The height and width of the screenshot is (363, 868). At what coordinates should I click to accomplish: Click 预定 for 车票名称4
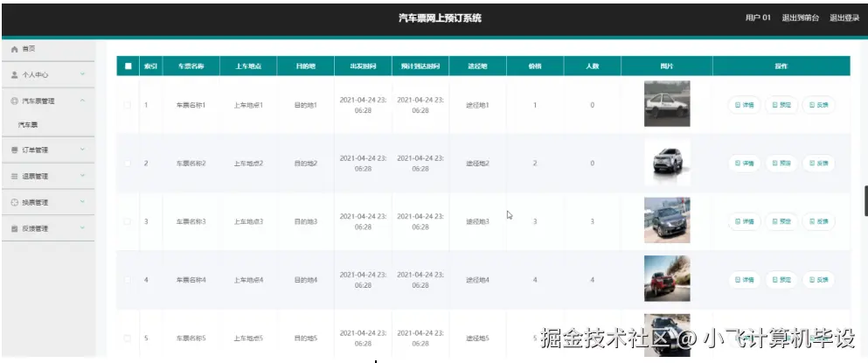pos(781,280)
